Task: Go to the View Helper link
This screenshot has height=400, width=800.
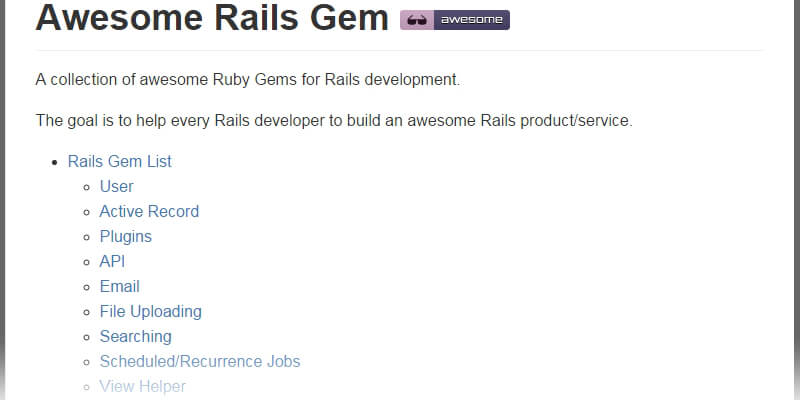Action: pyautogui.click(x=142, y=386)
